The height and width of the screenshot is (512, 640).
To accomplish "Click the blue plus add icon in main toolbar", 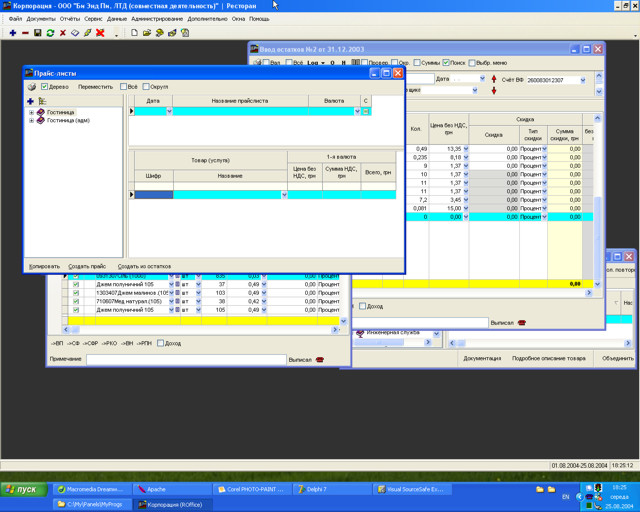I will point(12,33).
